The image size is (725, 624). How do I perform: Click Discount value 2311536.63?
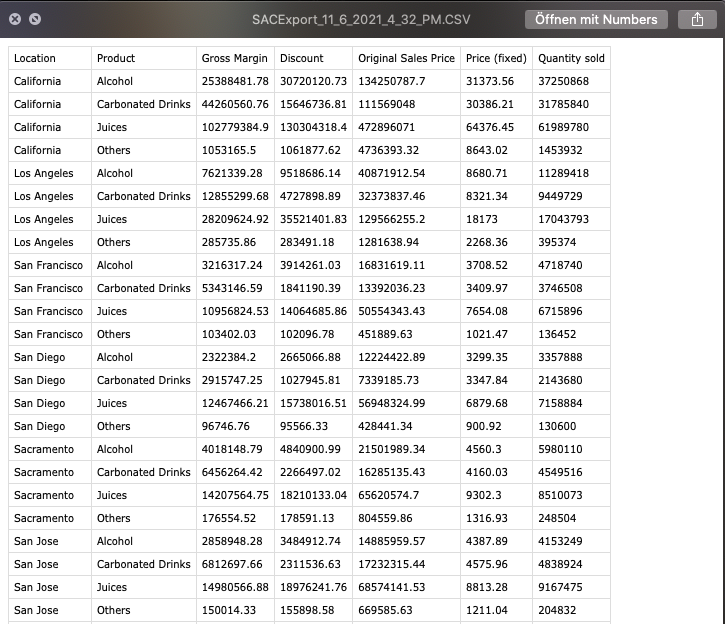click(310, 564)
